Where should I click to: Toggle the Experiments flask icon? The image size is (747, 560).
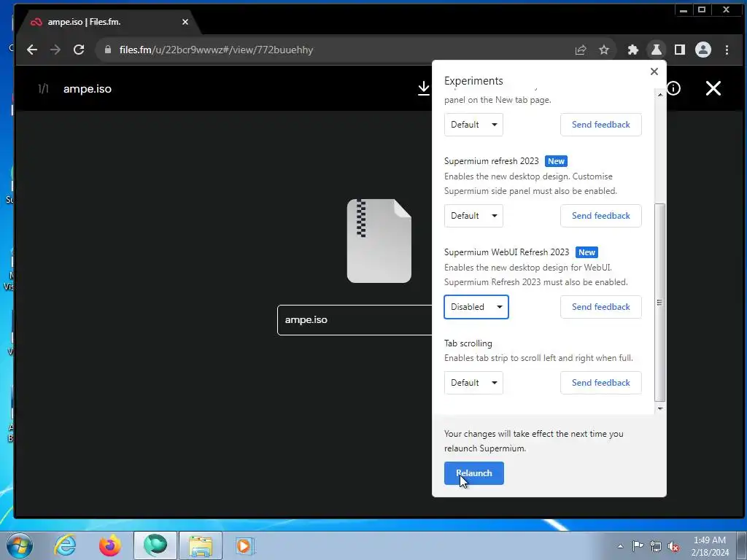click(x=657, y=50)
